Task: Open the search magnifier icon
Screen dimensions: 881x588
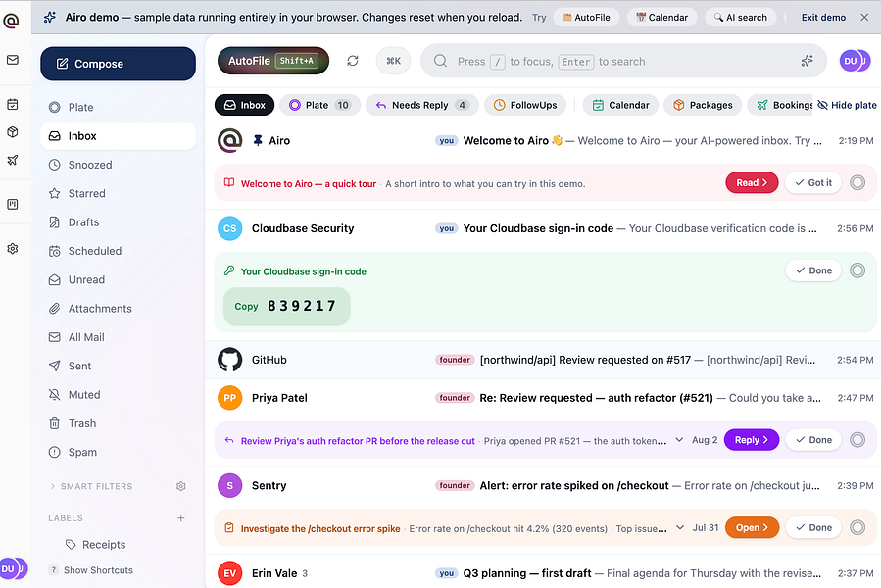Action: pos(441,61)
